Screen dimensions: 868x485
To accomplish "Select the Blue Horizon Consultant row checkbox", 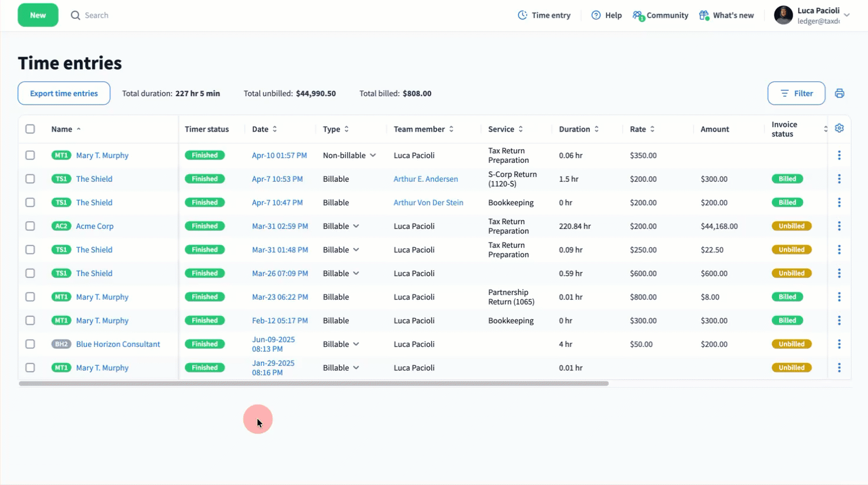I will tap(30, 344).
